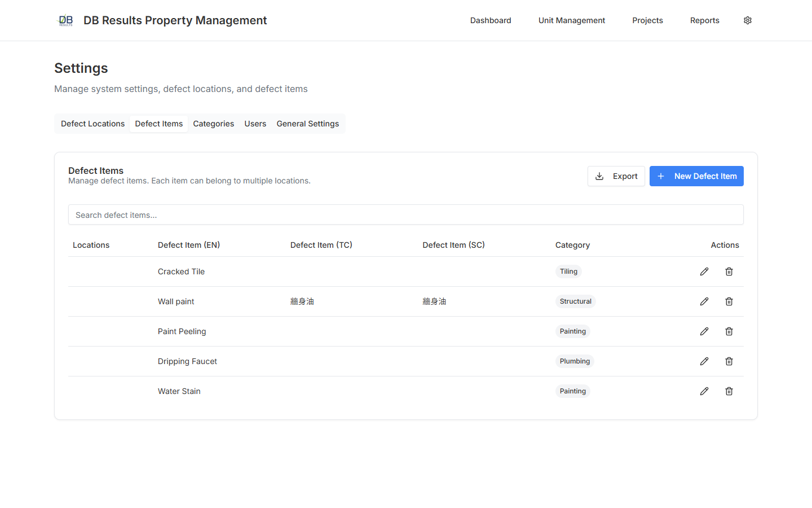The height and width of the screenshot is (508, 812).
Task: Delete the Cracked Tile defect item
Action: click(x=729, y=271)
